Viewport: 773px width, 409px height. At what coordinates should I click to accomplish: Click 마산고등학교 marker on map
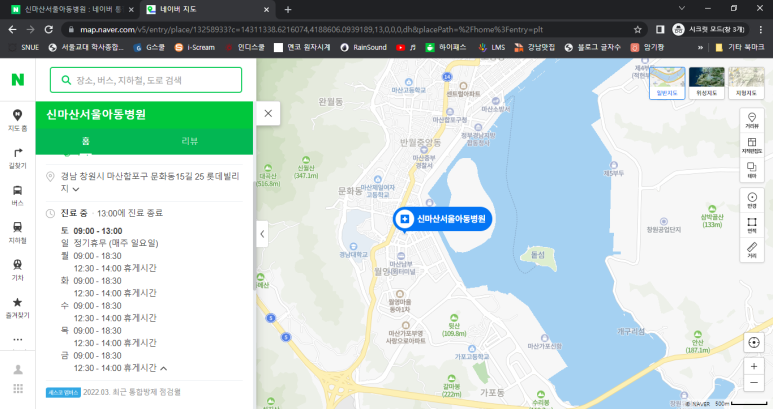[x=409, y=86]
